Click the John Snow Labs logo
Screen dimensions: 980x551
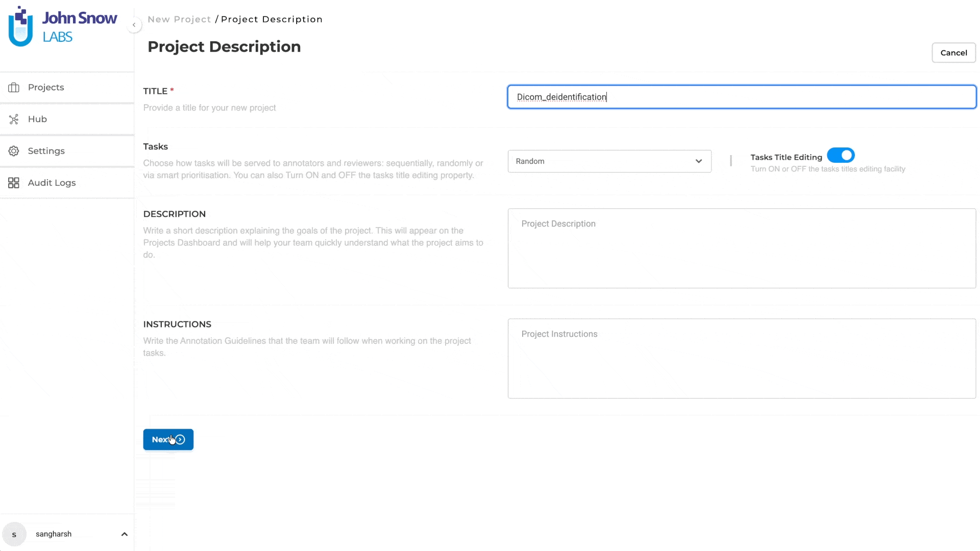click(x=62, y=27)
